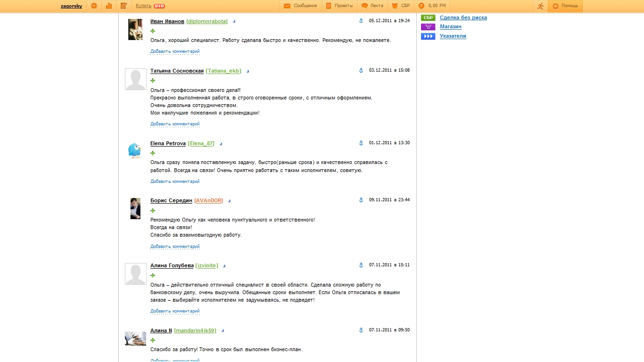
Task: Open the Проекты menu item
Action: point(339,6)
